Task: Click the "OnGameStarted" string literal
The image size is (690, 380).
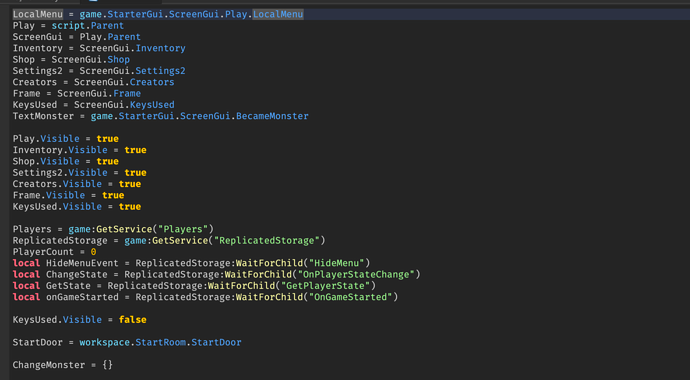Action: click(350, 297)
